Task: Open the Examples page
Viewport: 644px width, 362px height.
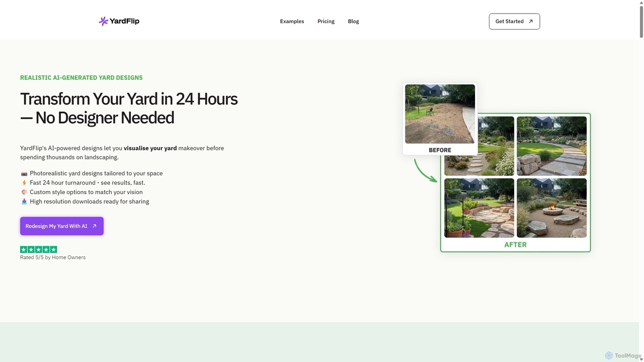Action: tap(292, 21)
